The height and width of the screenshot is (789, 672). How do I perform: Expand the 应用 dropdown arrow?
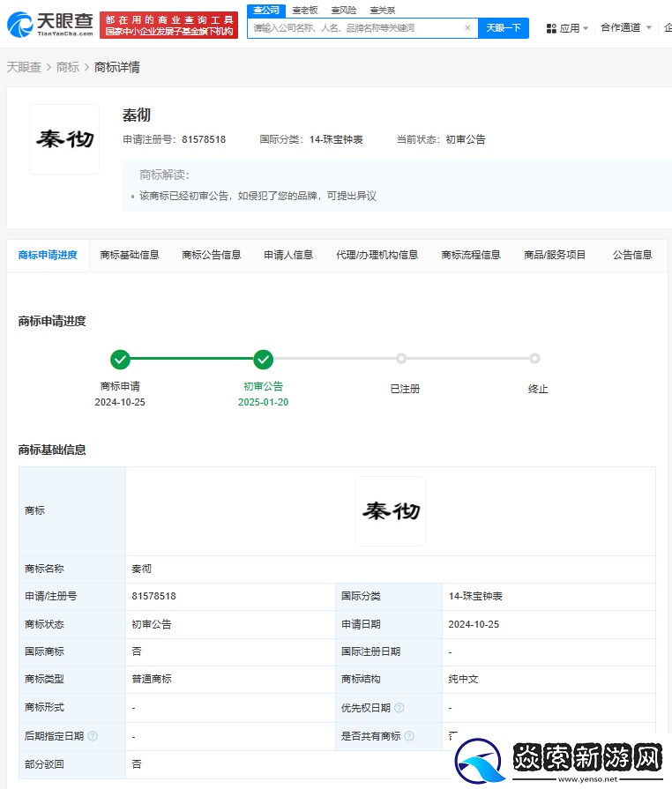(586, 29)
